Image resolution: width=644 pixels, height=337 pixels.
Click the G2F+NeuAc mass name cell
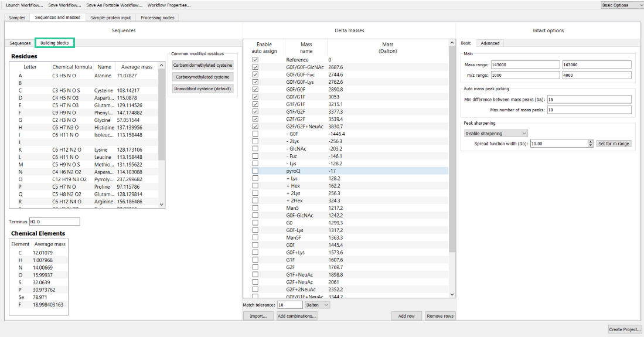coord(299,282)
